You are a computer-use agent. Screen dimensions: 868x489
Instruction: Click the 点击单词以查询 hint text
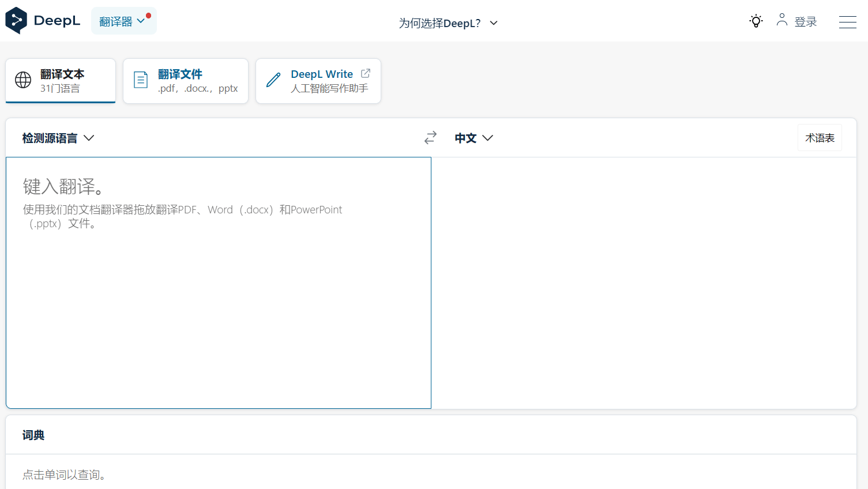point(64,475)
